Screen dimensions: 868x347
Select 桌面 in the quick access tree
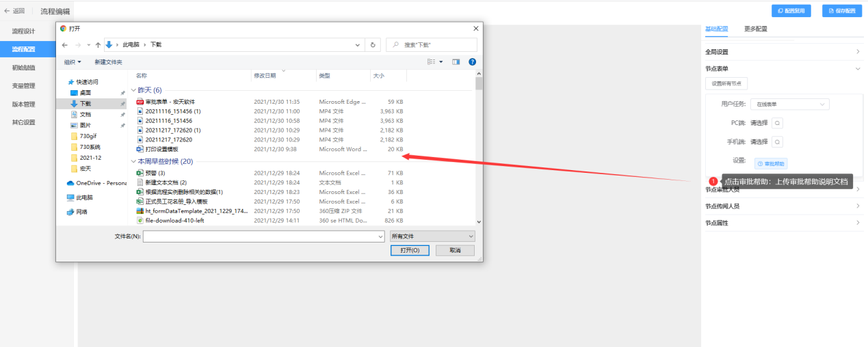[x=86, y=93]
